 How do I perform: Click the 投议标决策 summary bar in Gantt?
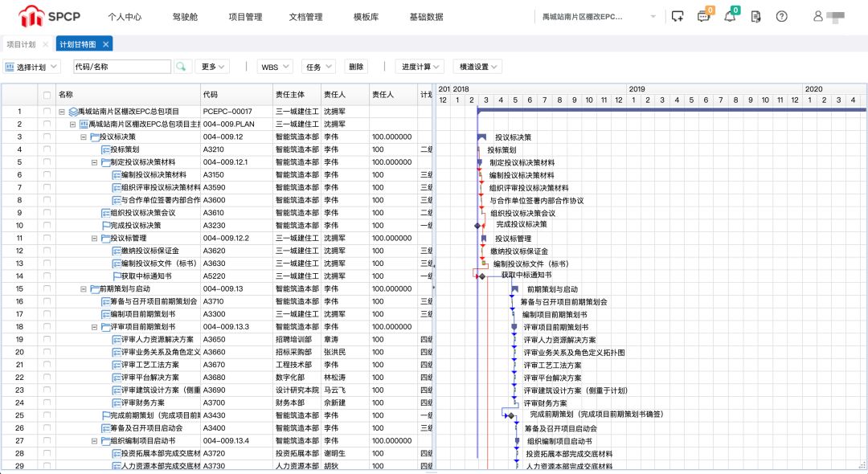481,137
